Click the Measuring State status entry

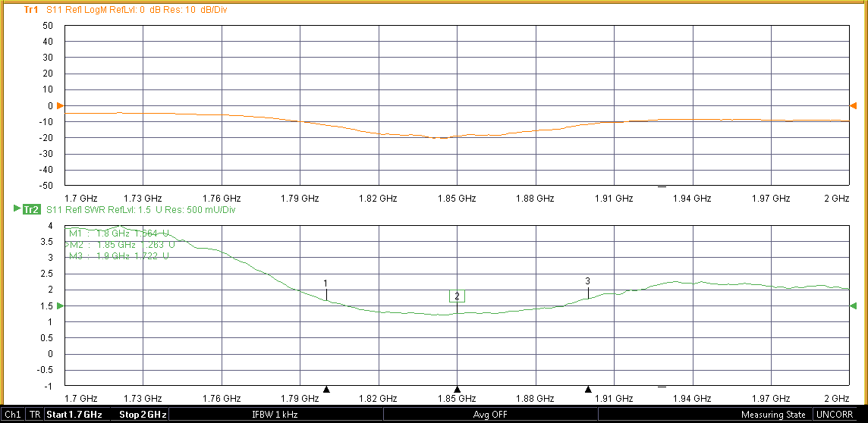(x=773, y=415)
